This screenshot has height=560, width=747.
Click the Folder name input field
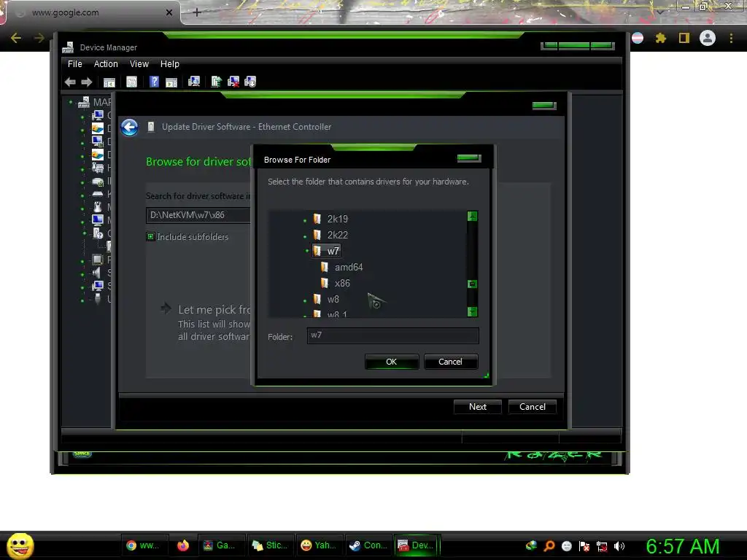pos(392,335)
